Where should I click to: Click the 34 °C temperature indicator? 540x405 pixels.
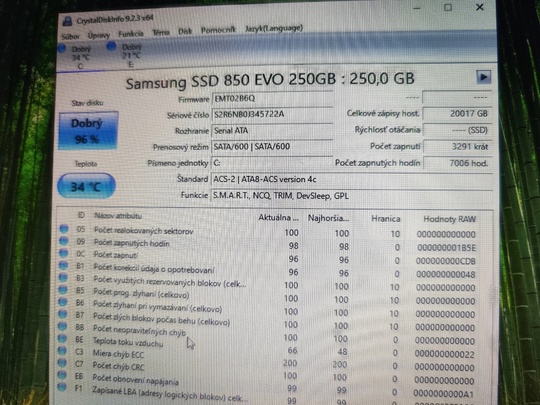click(86, 186)
